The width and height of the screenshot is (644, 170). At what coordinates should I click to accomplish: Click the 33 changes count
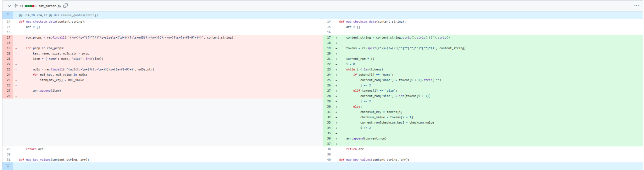[x=21, y=6]
